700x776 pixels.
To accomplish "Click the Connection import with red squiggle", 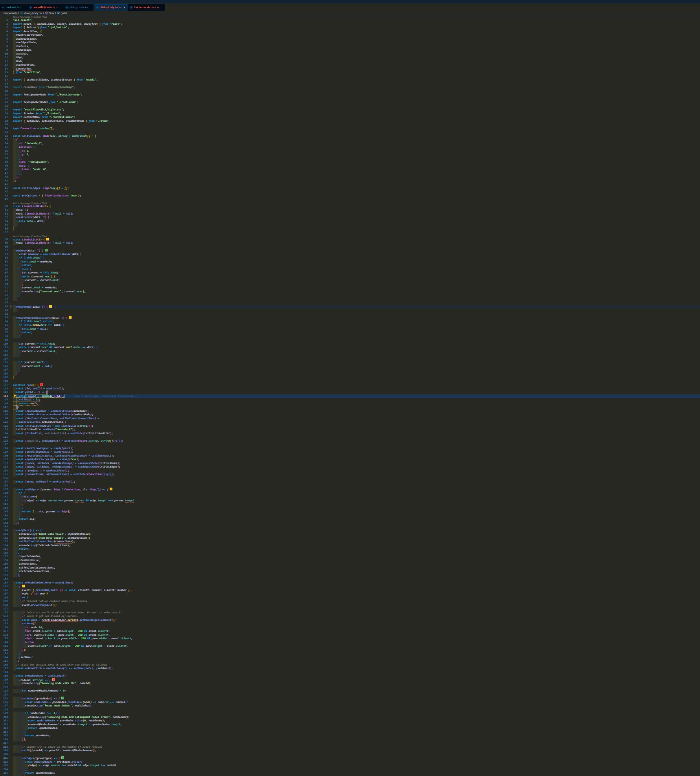I will tap(24, 69).
